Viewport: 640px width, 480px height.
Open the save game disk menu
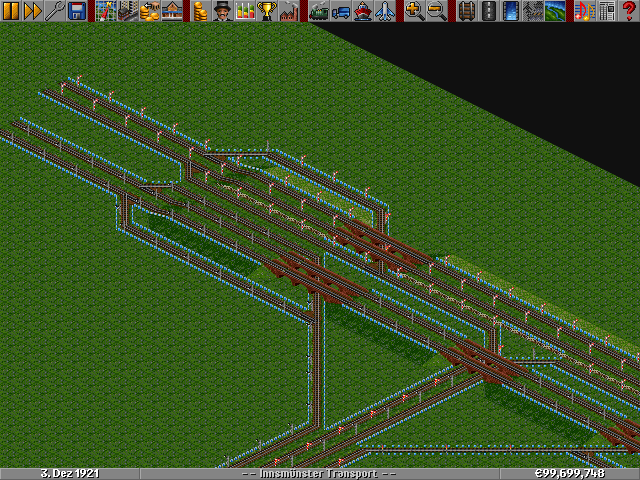77,11
